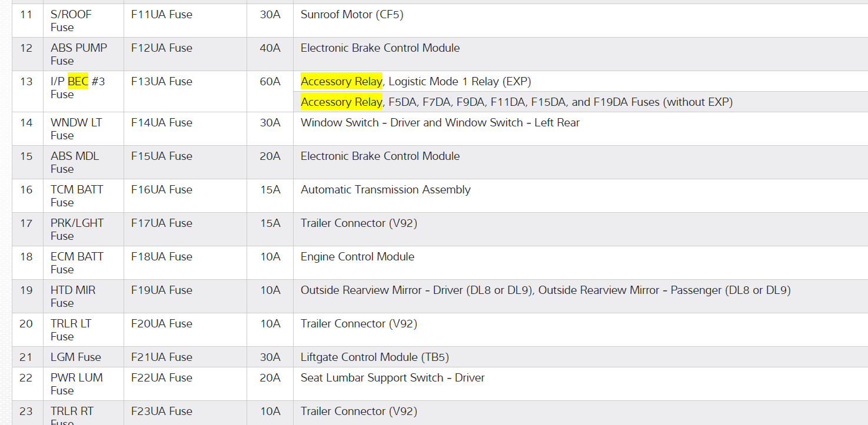Viewport: 868px width, 425px height.
Task: Select the WNDW LT Fuse label
Action: click(x=76, y=129)
